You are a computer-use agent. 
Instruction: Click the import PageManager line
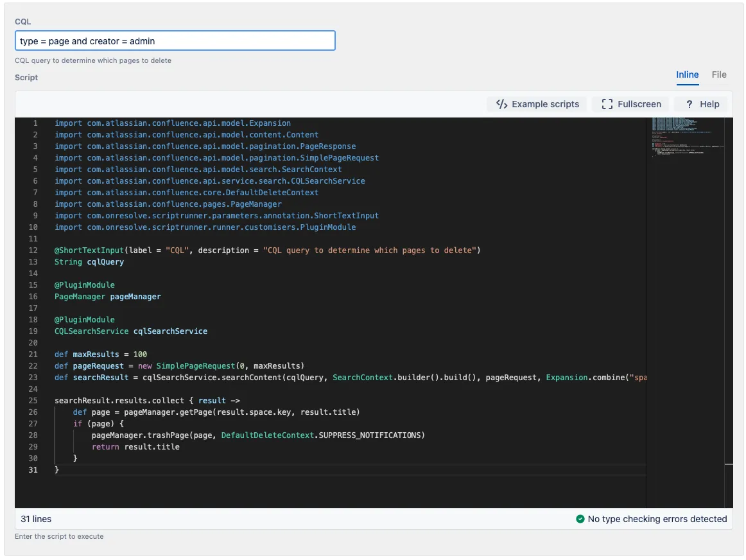tap(168, 204)
